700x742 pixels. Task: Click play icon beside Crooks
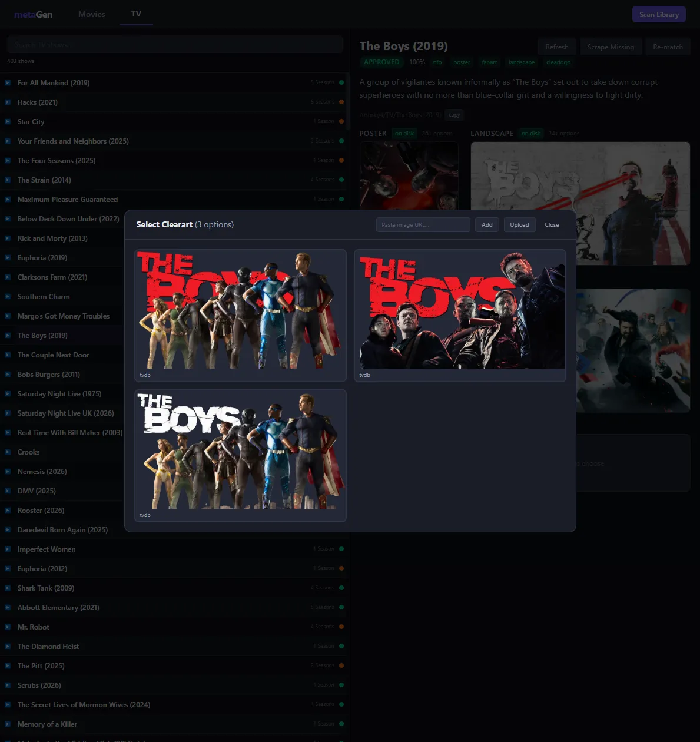[8, 452]
